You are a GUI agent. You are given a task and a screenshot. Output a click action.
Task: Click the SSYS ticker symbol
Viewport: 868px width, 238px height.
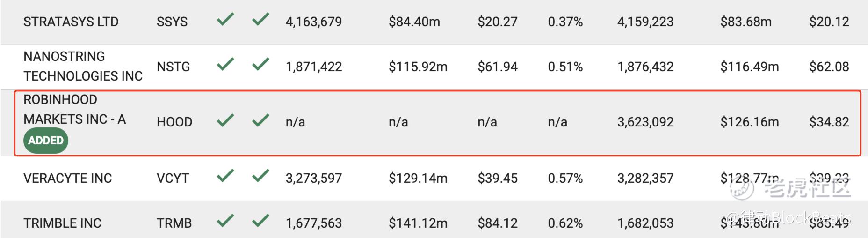click(172, 22)
